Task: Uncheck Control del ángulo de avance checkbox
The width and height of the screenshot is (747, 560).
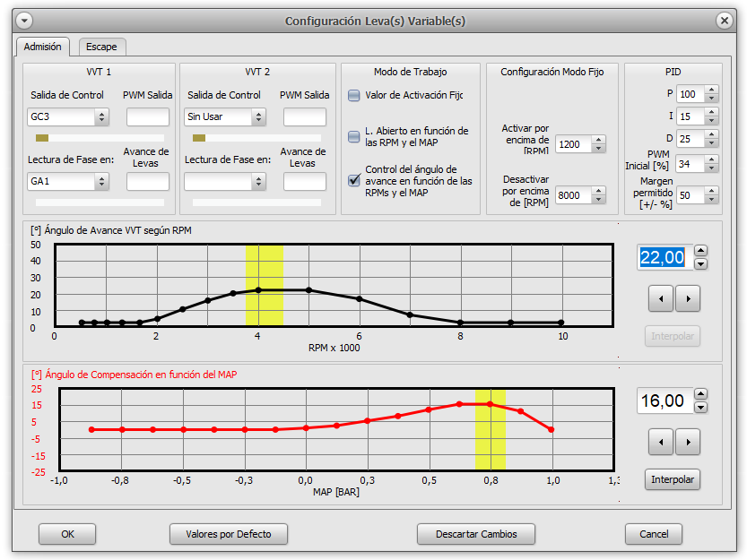Action: click(x=354, y=180)
